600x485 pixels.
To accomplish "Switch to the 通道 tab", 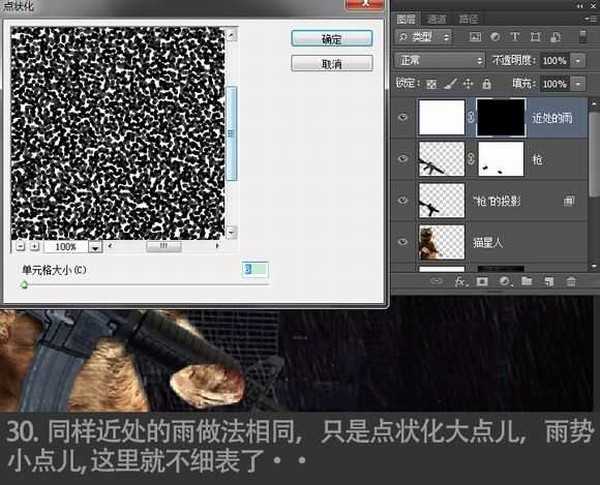I will 437,18.
